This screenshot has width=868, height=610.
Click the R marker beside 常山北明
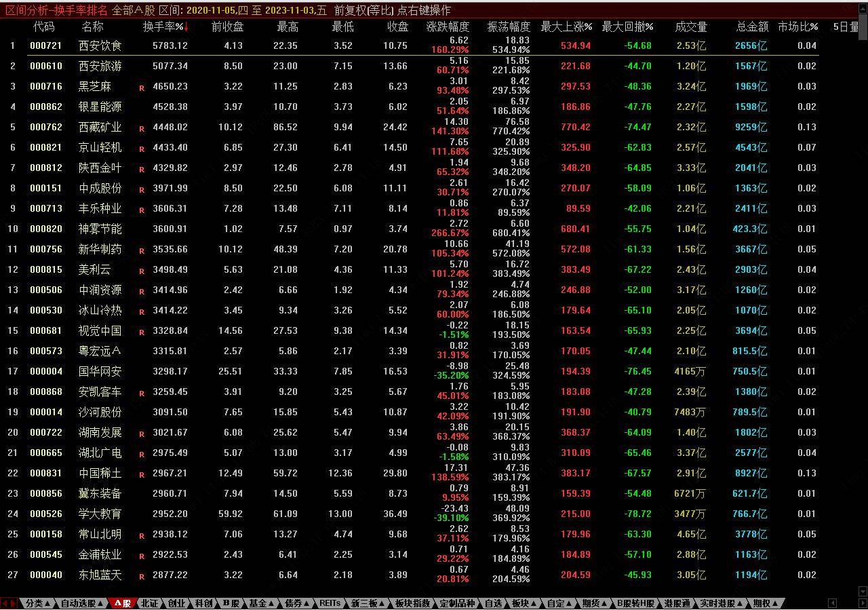coord(142,536)
